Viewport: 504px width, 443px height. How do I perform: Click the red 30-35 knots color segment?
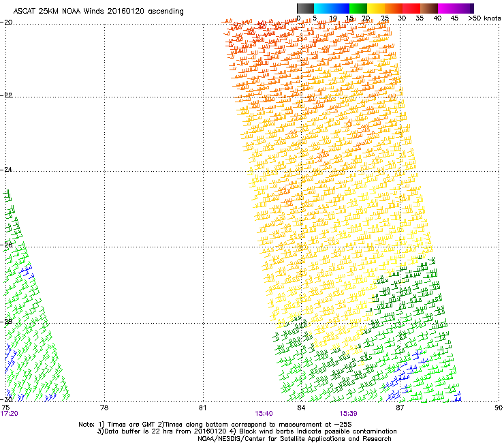click(411, 8)
